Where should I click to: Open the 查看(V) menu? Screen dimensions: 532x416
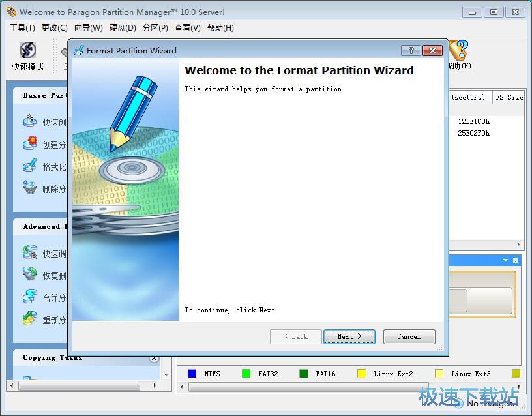(188, 28)
